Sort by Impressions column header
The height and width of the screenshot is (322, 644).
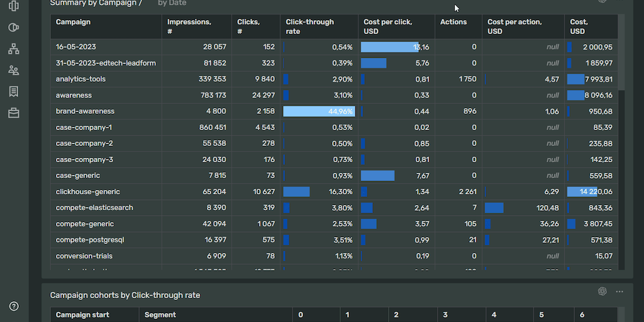pos(189,26)
